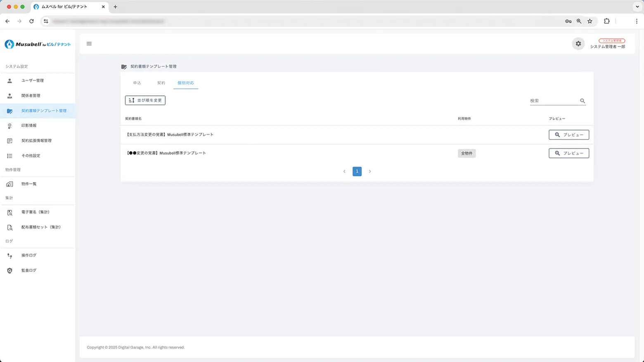This screenshot has width=644, height=362.
Task: Bookmark this page with the star icon
Action: tap(590, 21)
